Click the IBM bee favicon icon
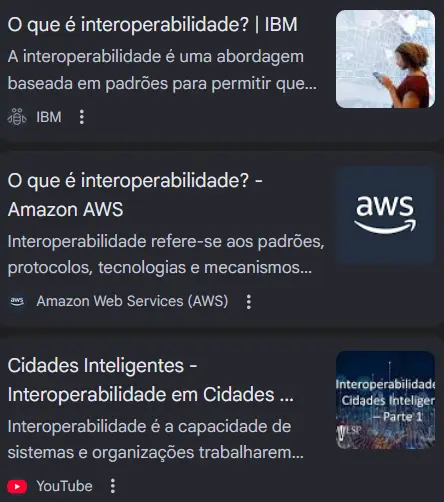 (x=17, y=117)
